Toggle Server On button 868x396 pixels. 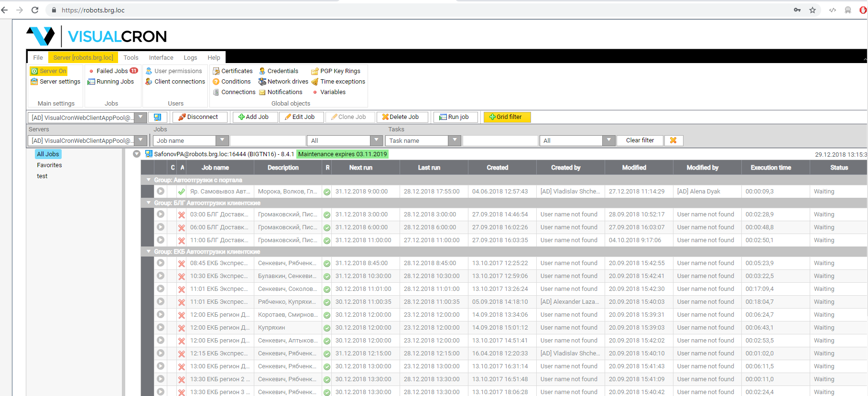click(x=49, y=71)
